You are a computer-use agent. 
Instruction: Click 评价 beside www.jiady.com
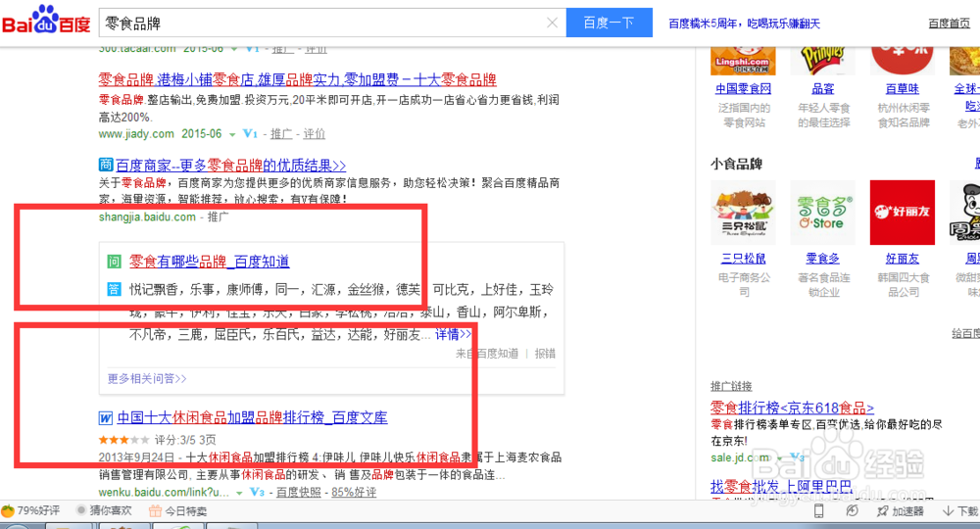click(x=315, y=133)
